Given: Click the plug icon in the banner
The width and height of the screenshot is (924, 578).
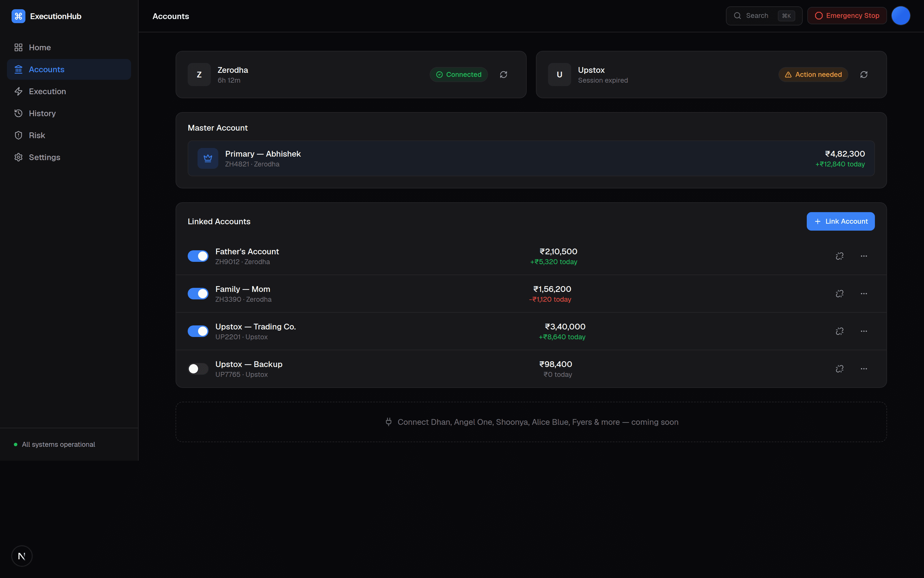Looking at the screenshot, I should click(x=388, y=422).
